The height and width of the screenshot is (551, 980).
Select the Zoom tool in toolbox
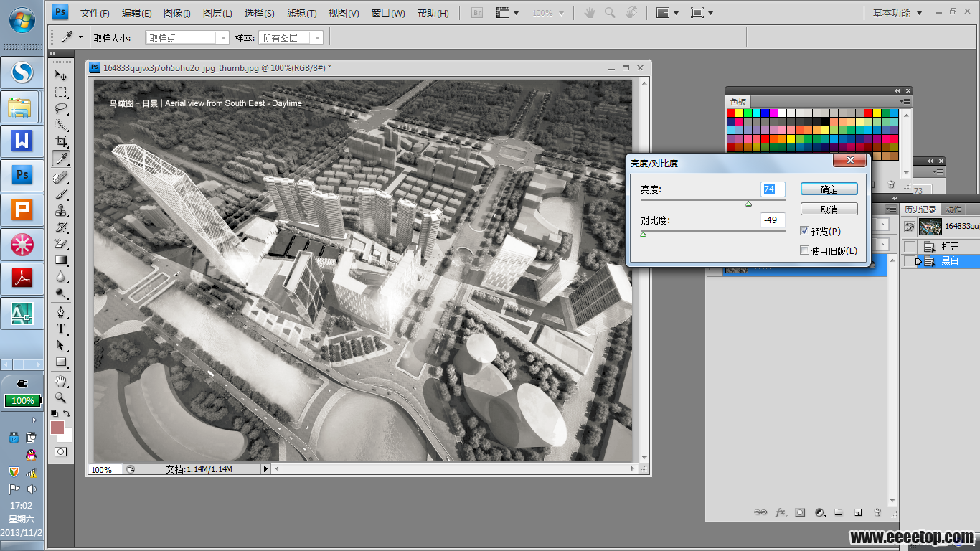(x=61, y=397)
